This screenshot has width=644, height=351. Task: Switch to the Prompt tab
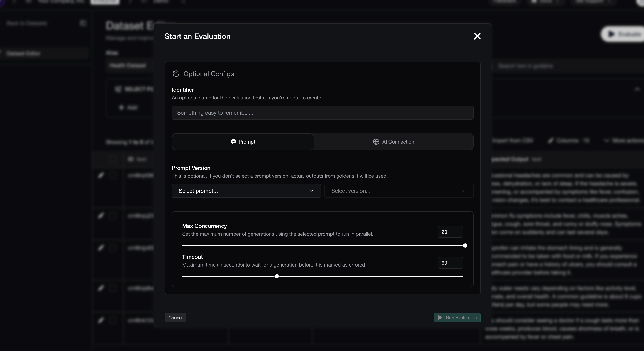pos(243,142)
